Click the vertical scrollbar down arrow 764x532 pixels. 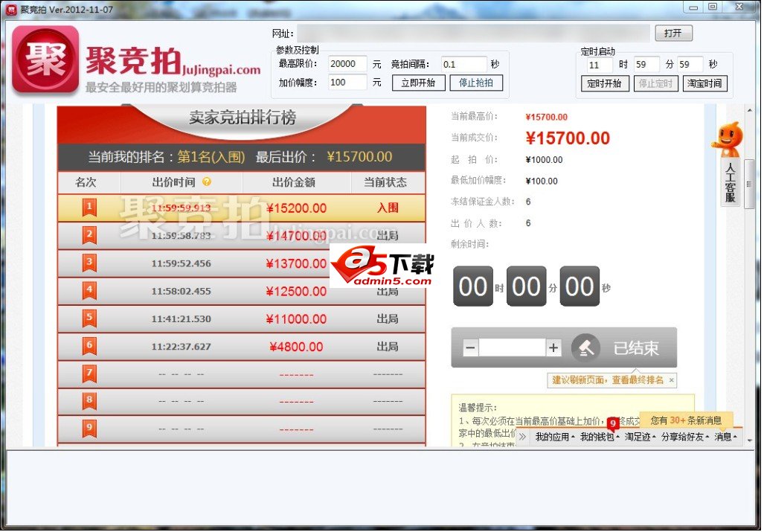[x=751, y=440]
